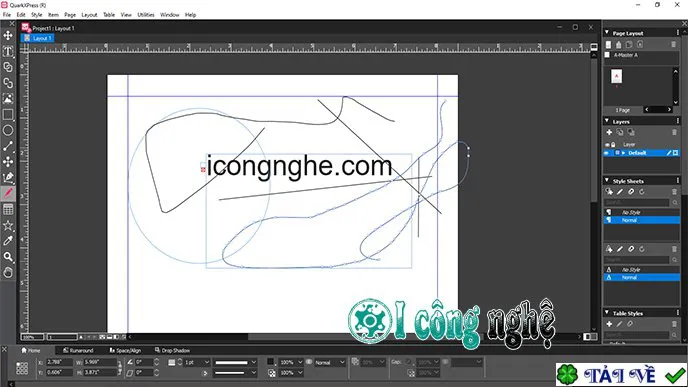Select the Text Content tool
The width and height of the screenshot is (688, 387).
(8, 51)
